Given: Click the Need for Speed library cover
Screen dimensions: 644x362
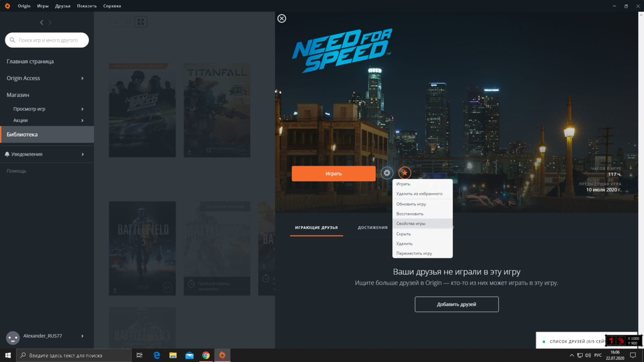Looking at the screenshot, I should [x=142, y=110].
